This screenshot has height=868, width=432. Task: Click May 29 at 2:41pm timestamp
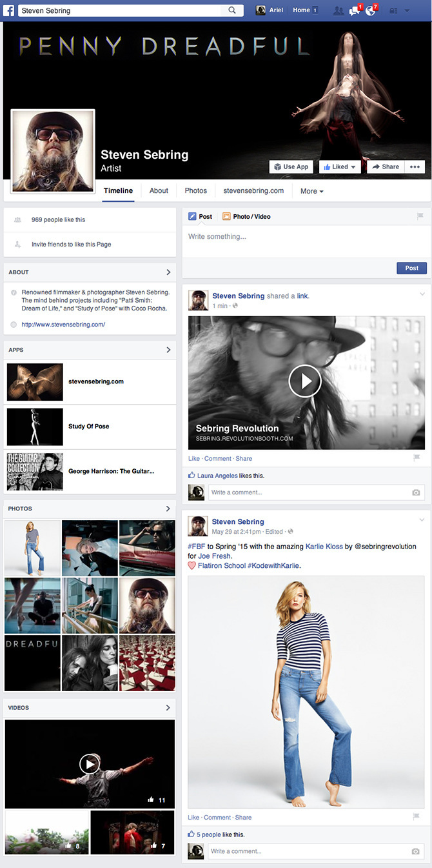tap(237, 532)
